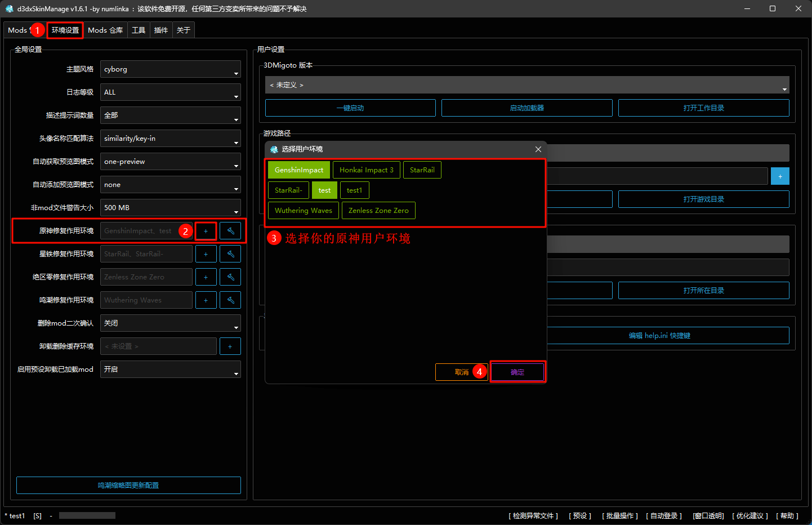Click the 卸载删除缓存环境 field
The width and height of the screenshot is (812, 525).
(158, 346)
